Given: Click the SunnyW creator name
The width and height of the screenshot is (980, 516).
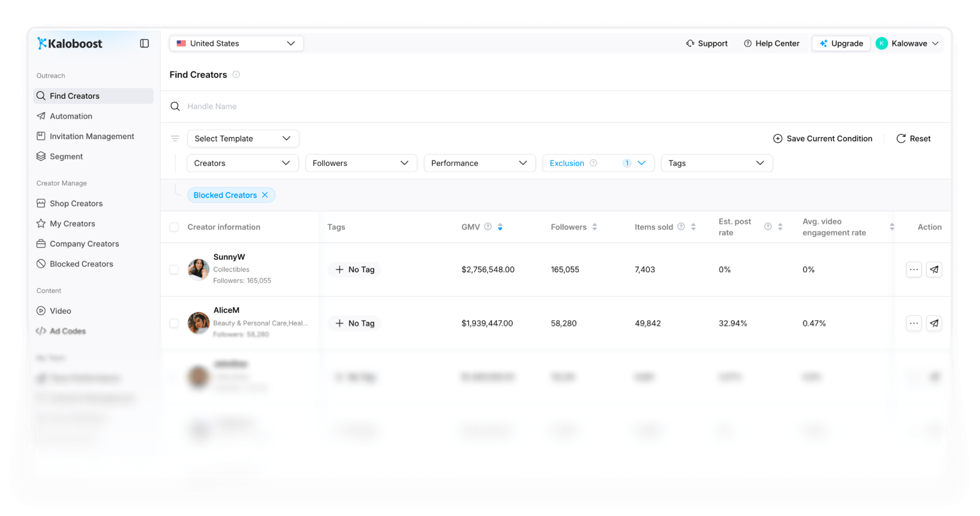Looking at the screenshot, I should [229, 257].
